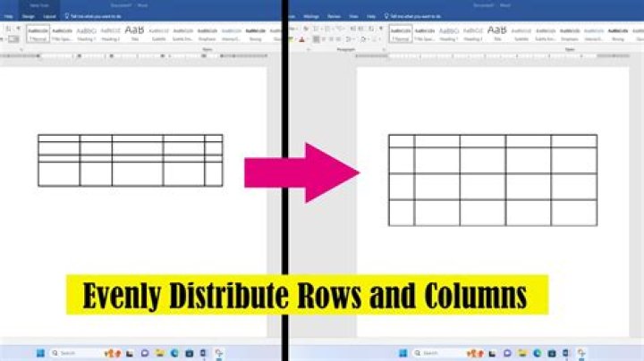Click the sort icon in the right window

point(371,29)
